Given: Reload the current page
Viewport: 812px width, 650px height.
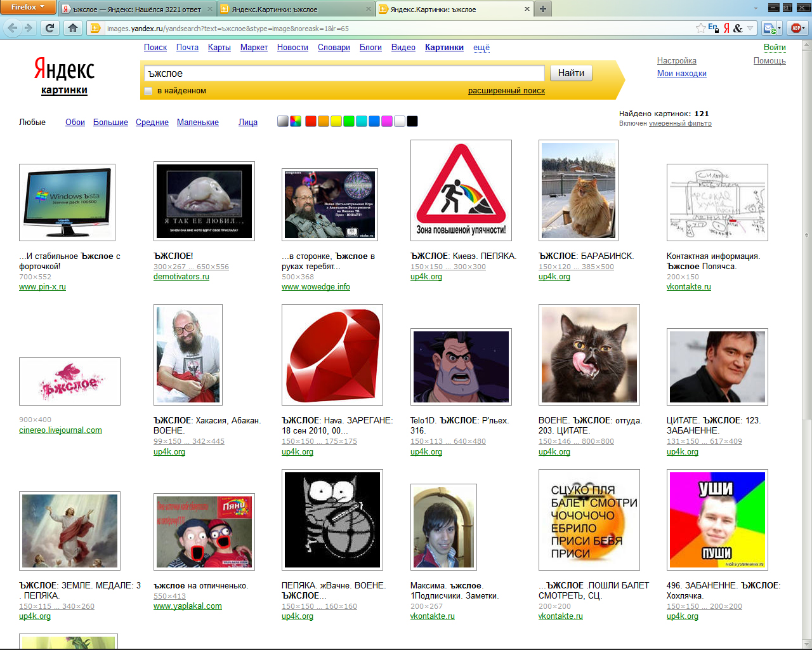Looking at the screenshot, I should coord(49,28).
